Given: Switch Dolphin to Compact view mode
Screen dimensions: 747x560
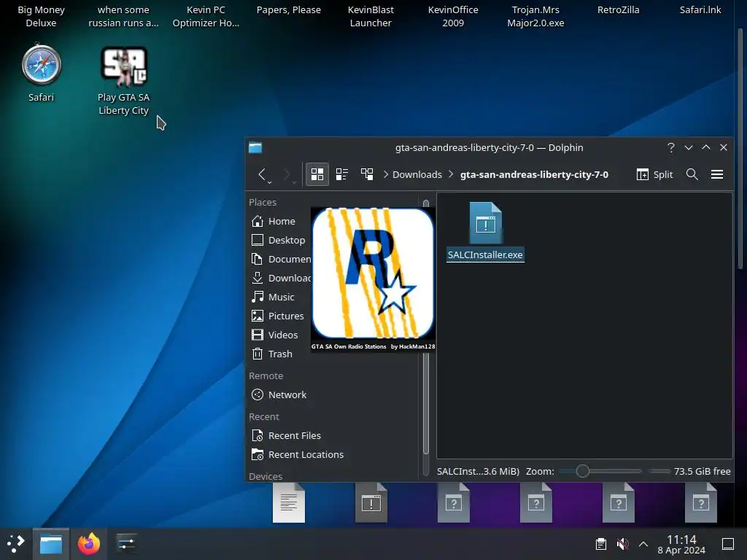Looking at the screenshot, I should click(342, 174).
